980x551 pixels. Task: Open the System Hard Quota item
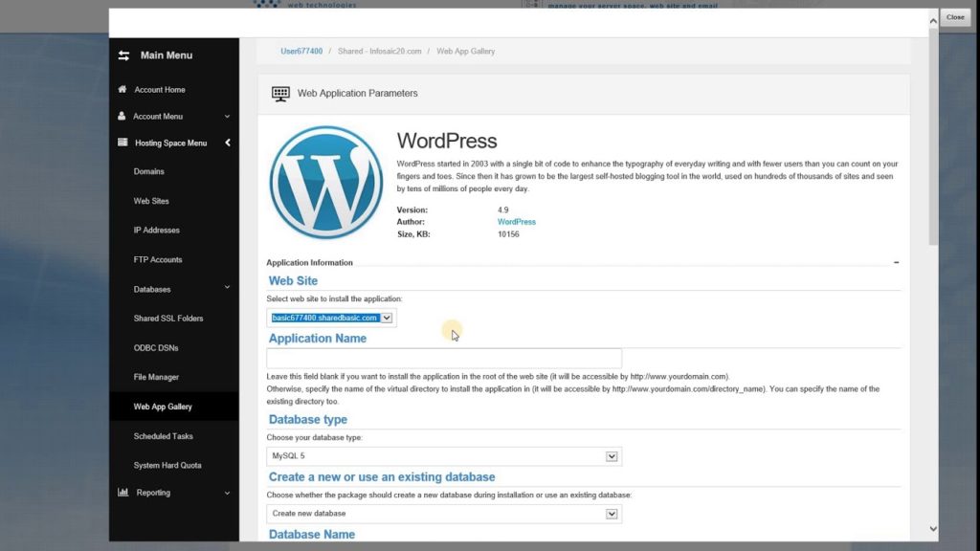click(167, 465)
